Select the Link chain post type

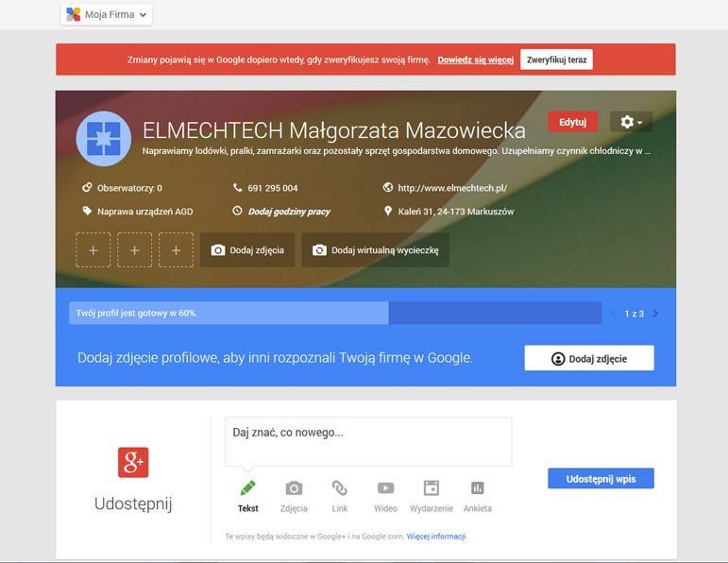[x=340, y=497]
